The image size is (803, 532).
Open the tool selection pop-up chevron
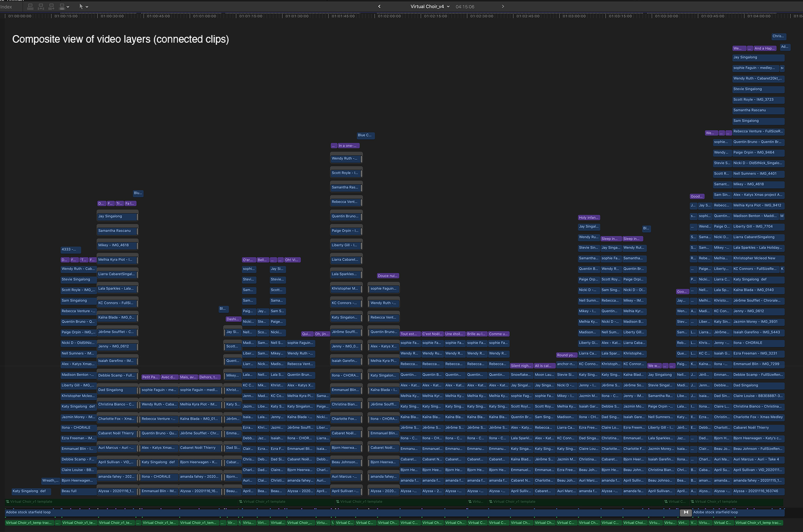click(87, 7)
